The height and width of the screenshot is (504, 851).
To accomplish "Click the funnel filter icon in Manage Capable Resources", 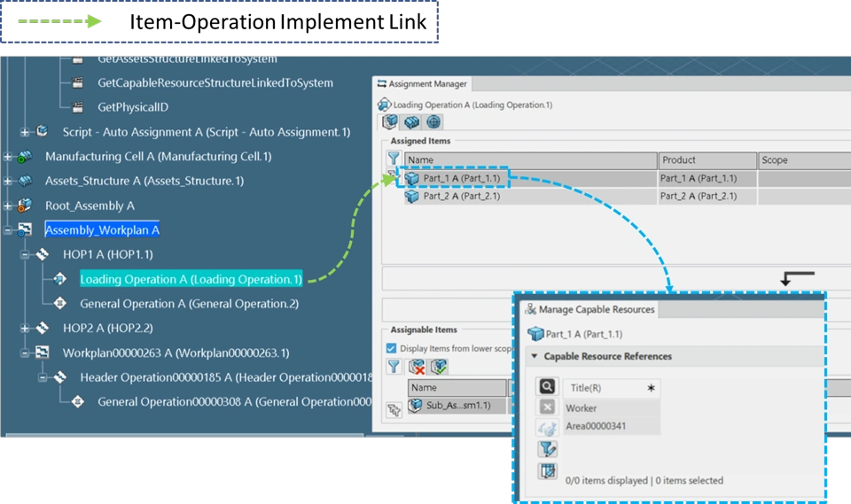I will pyautogui.click(x=547, y=449).
